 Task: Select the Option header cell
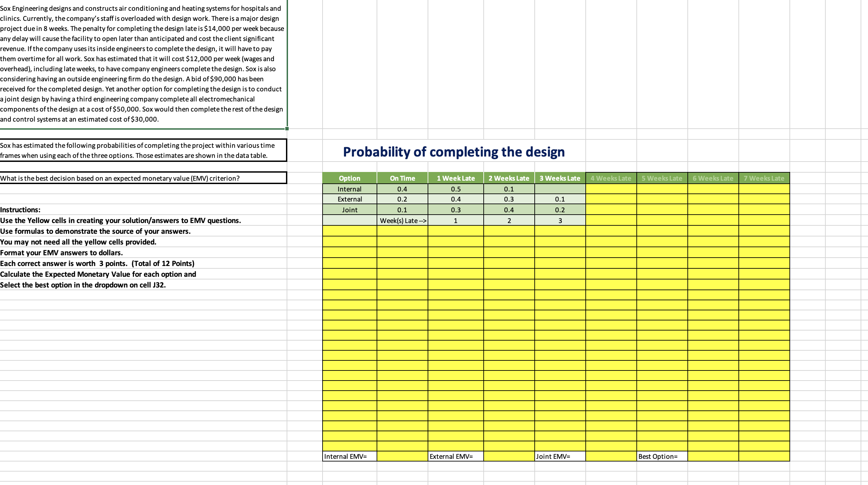pos(349,178)
